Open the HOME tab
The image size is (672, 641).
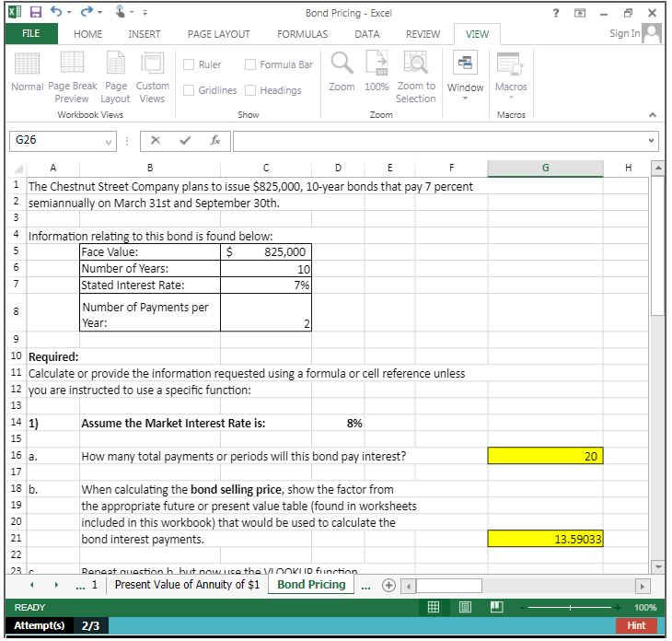pos(87,34)
